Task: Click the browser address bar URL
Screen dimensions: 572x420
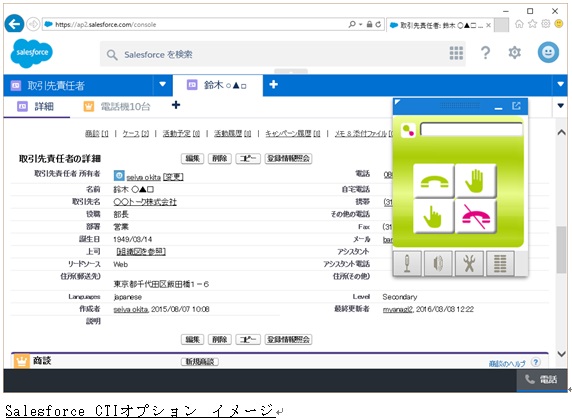Action: tap(106, 24)
